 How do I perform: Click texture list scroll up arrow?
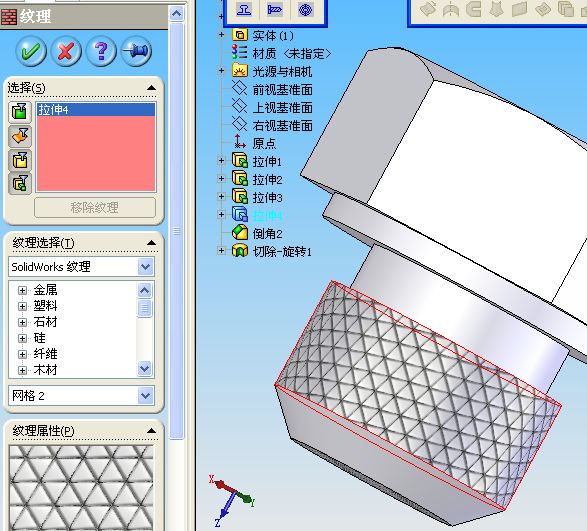pyautogui.click(x=145, y=290)
